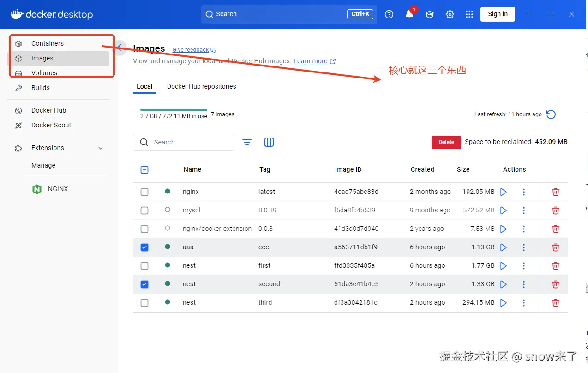Viewport: 588px width, 373px height.
Task: Switch to the Local tab
Action: 144,86
